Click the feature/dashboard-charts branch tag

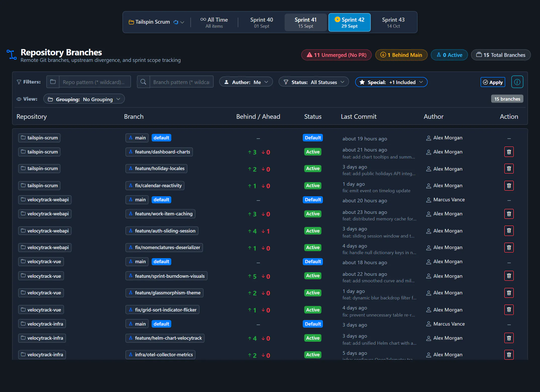point(159,152)
